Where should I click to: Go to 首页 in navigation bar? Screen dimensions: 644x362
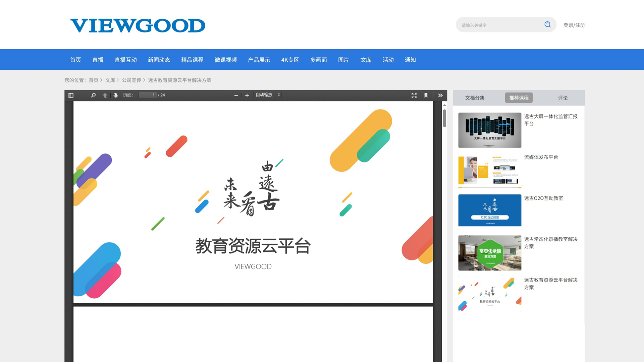coord(75,60)
